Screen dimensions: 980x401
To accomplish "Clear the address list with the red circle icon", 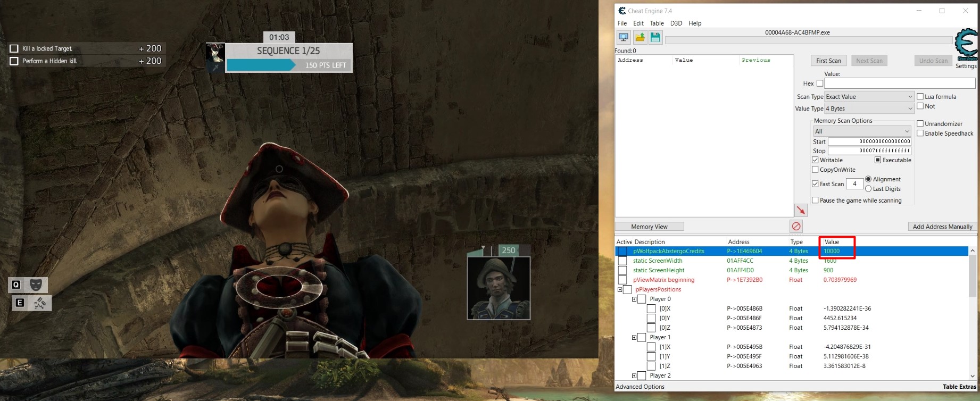I will coord(796,226).
